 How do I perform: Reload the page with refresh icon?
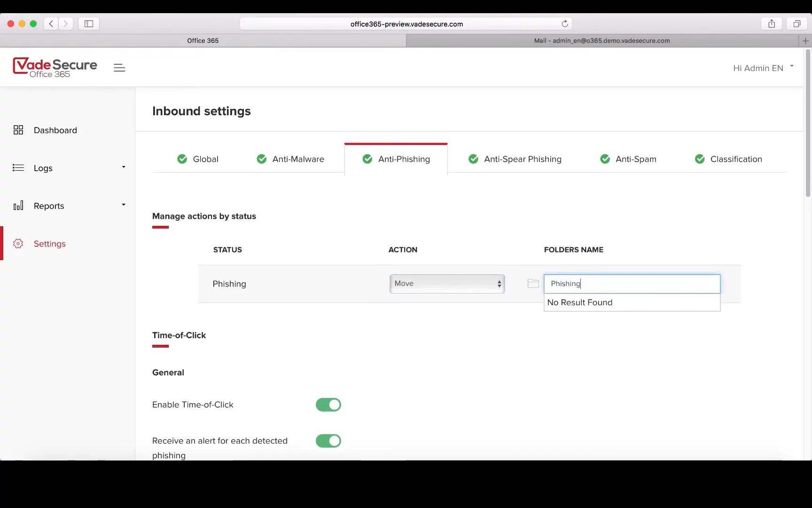click(565, 24)
